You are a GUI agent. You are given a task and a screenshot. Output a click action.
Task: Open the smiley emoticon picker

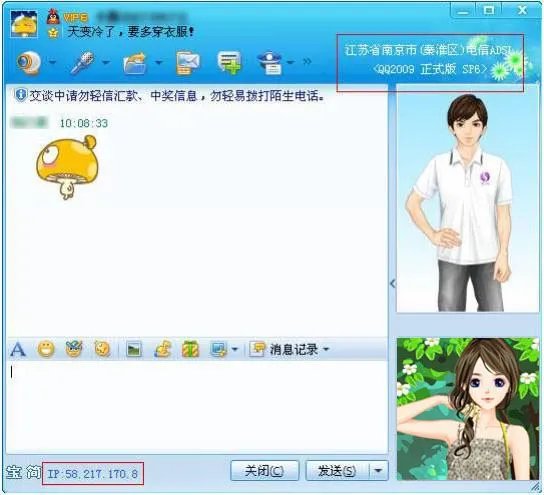click(46, 349)
